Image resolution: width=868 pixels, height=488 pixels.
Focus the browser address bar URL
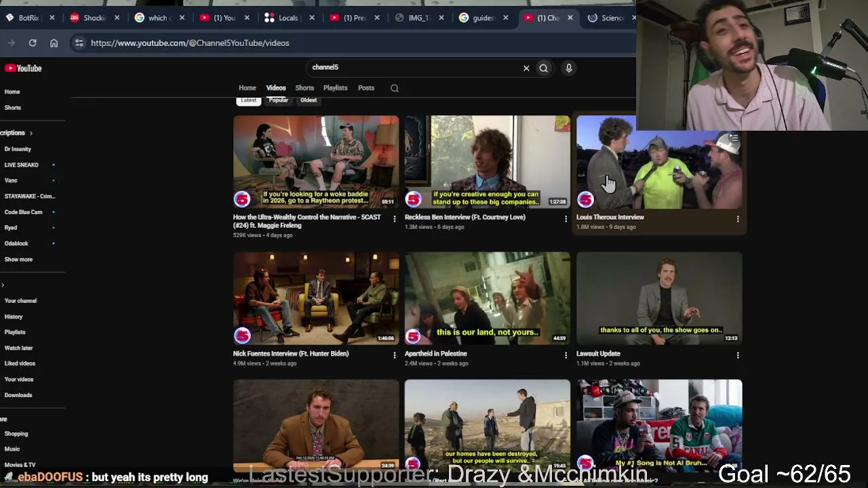[x=190, y=43]
